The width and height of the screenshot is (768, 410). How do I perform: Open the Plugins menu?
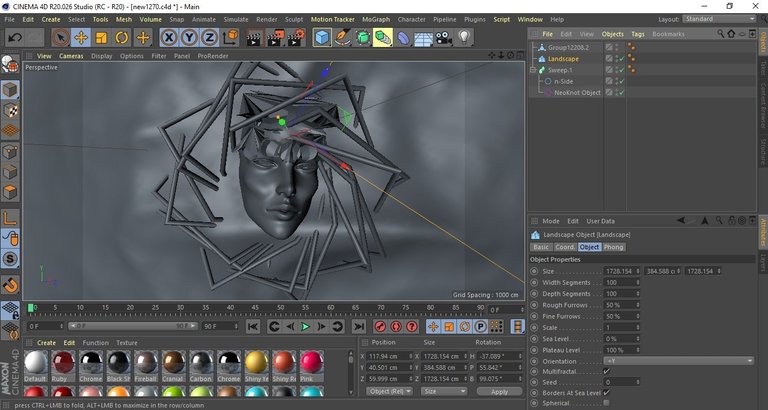coord(475,19)
